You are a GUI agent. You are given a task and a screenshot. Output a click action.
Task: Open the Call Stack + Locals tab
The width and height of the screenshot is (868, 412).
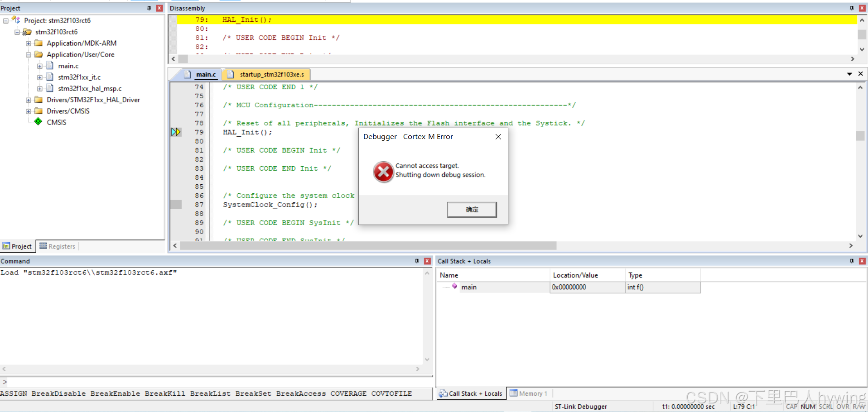[x=471, y=393]
